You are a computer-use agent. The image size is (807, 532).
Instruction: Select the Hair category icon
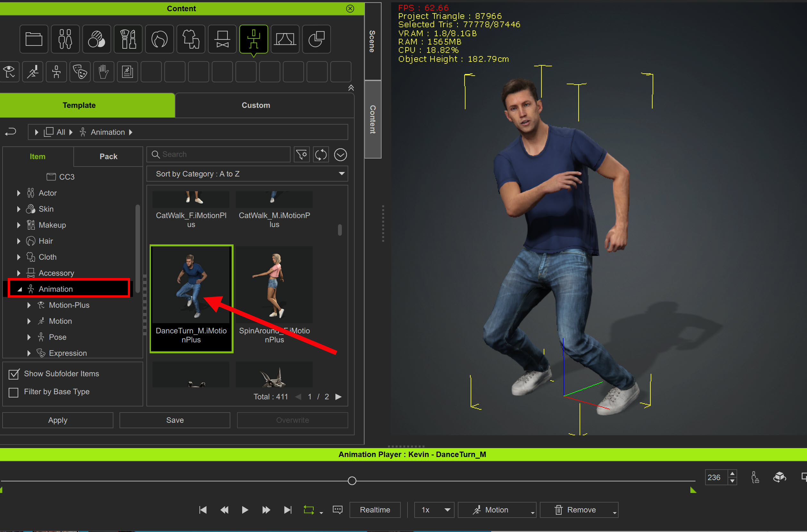[159, 39]
